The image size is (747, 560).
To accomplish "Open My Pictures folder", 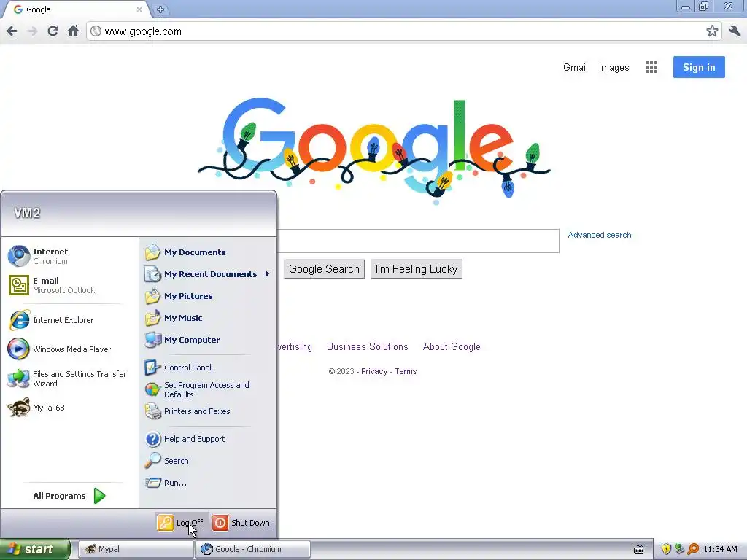I will 208,296.
